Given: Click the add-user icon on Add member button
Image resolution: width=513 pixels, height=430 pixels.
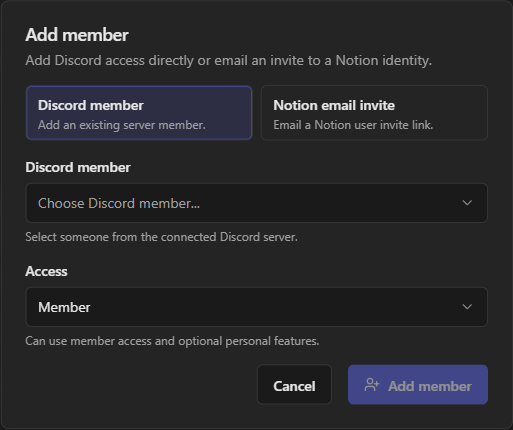Looking at the screenshot, I should [x=372, y=385].
